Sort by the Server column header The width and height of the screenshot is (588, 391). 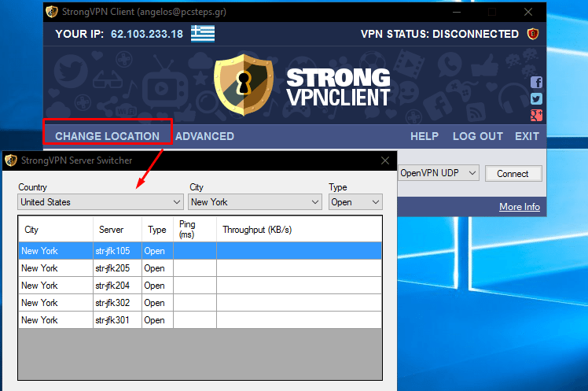point(117,229)
